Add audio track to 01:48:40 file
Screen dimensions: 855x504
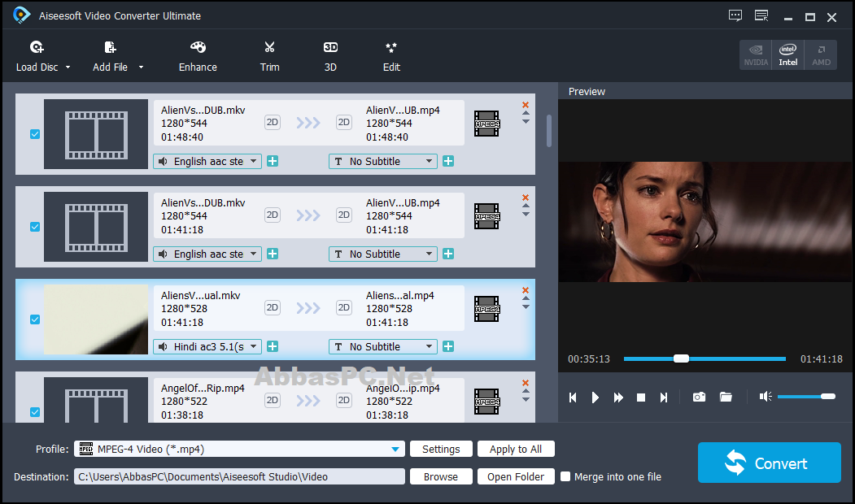click(273, 161)
